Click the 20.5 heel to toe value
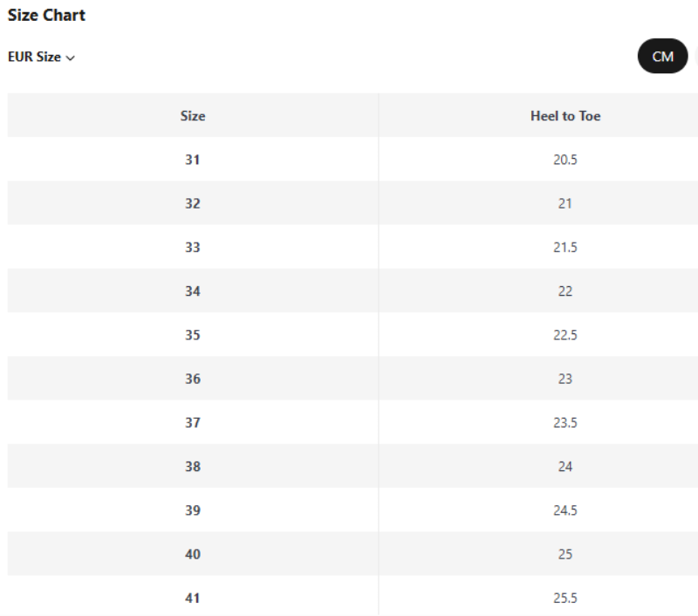The width and height of the screenshot is (698, 616). pos(565,160)
